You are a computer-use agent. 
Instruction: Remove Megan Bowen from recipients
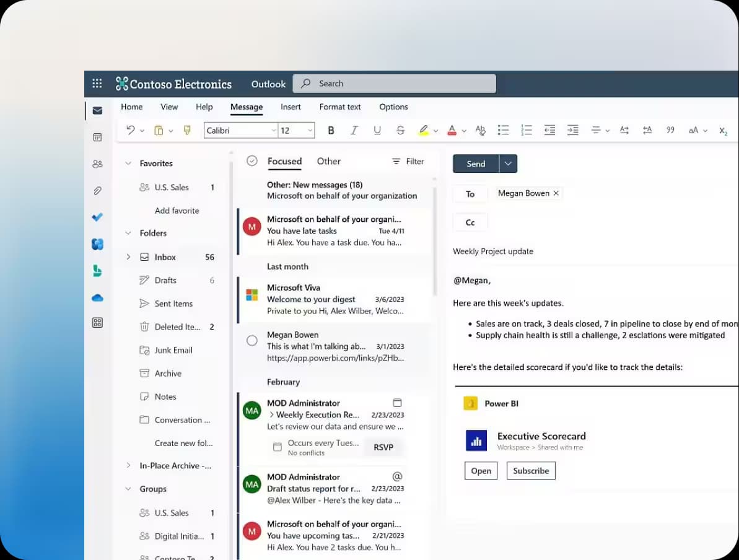coord(556,193)
